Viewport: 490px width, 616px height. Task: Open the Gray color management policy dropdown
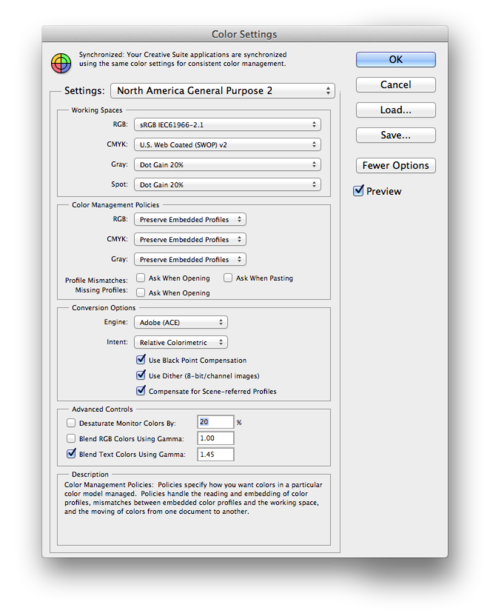[x=190, y=259]
